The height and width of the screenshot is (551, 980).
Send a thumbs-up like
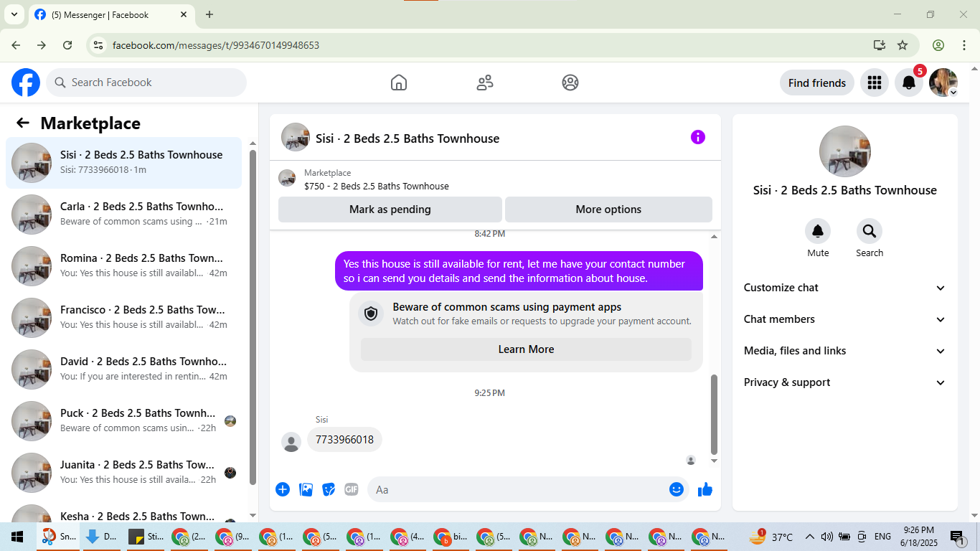[x=705, y=489]
